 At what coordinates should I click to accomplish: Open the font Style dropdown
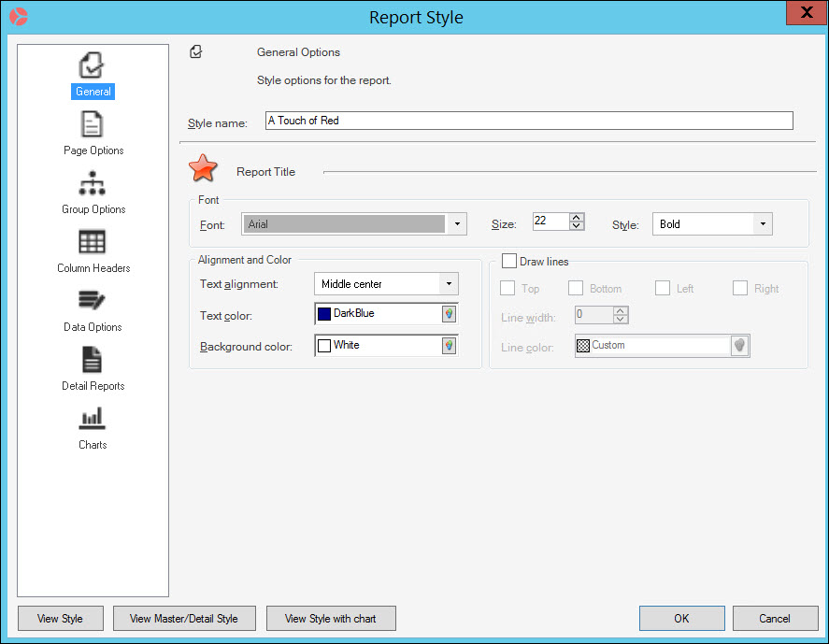pyautogui.click(x=763, y=223)
